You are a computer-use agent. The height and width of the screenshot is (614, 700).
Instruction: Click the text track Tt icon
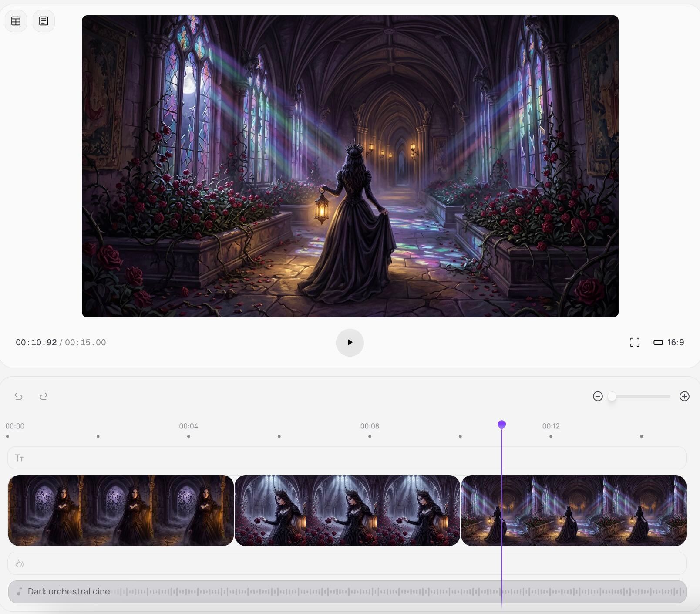pos(19,458)
